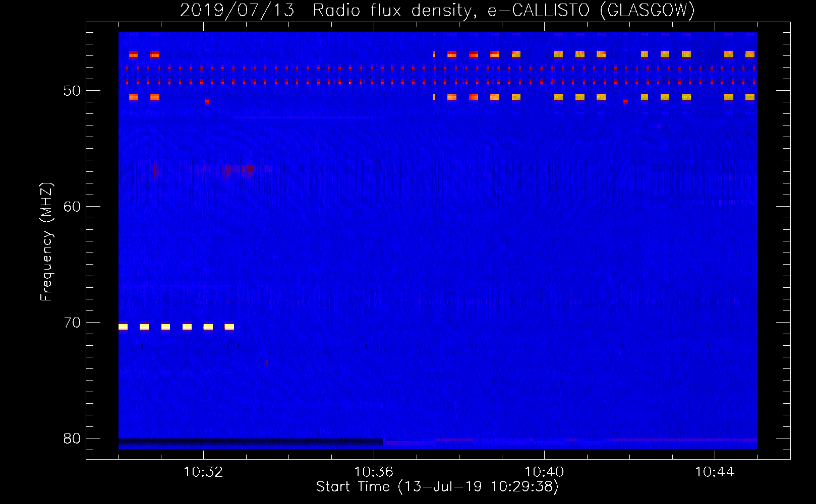Click the 70 frequency tick label
The width and height of the screenshot is (816, 504).
pyautogui.click(x=72, y=323)
